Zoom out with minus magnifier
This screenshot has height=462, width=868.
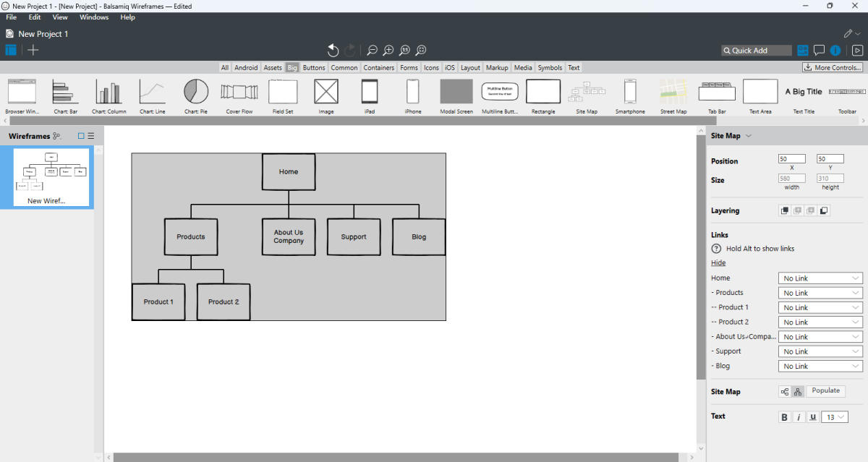click(x=372, y=50)
